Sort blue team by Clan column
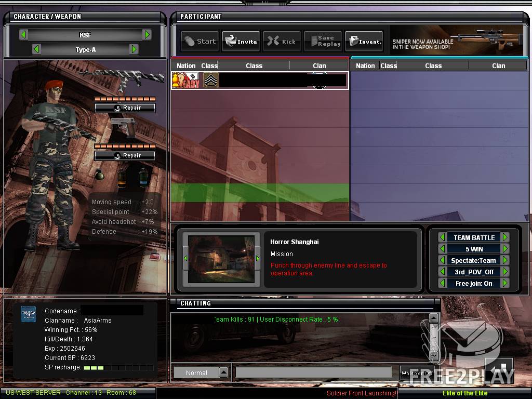Image resolution: width=532 pixels, height=399 pixels. coord(498,66)
